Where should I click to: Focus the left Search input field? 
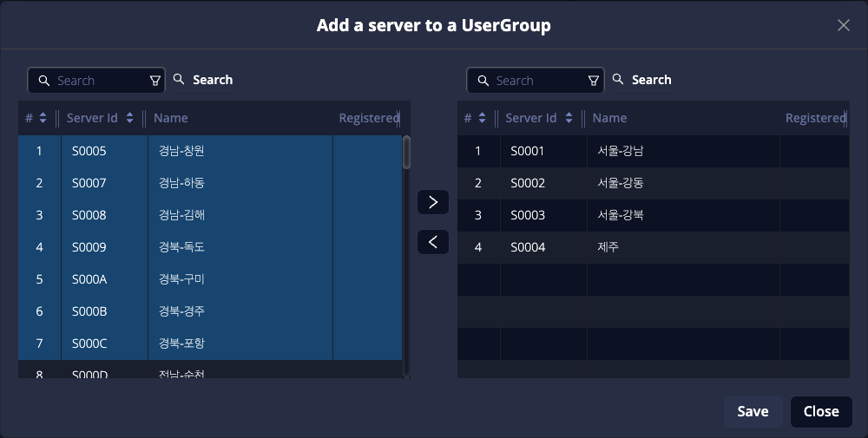tap(97, 81)
